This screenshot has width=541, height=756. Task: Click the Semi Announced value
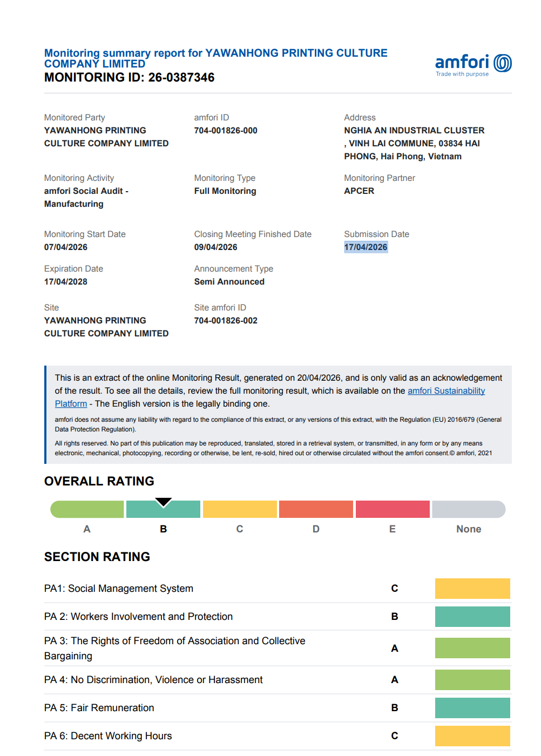[229, 282]
